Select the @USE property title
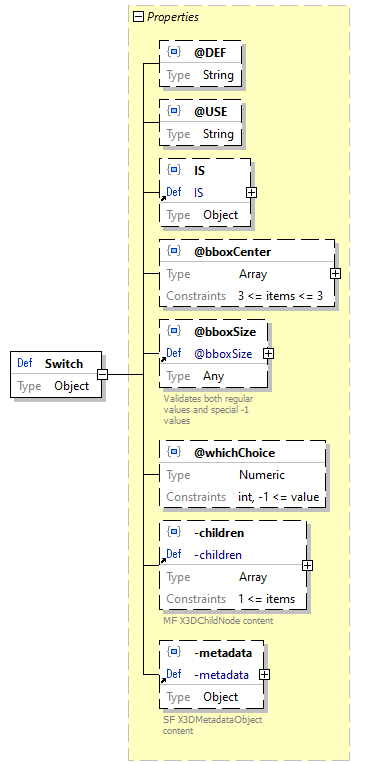This screenshot has height=764, width=365. coord(211,112)
